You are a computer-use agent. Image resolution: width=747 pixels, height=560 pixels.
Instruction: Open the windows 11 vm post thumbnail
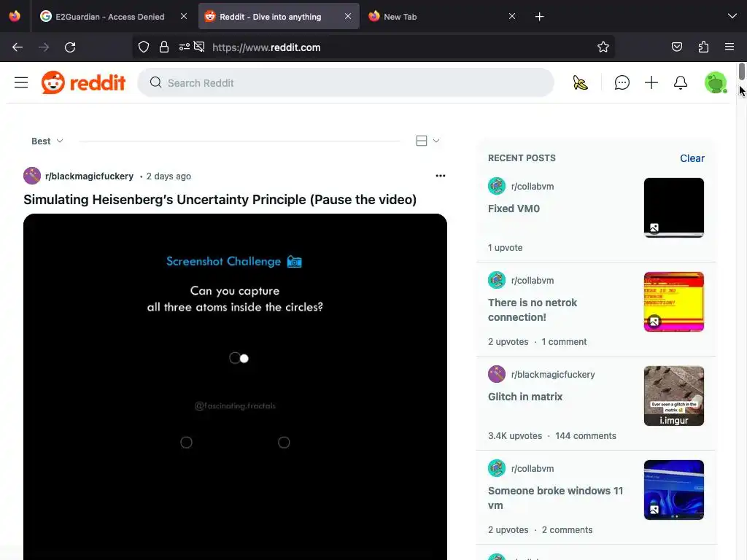673,490
